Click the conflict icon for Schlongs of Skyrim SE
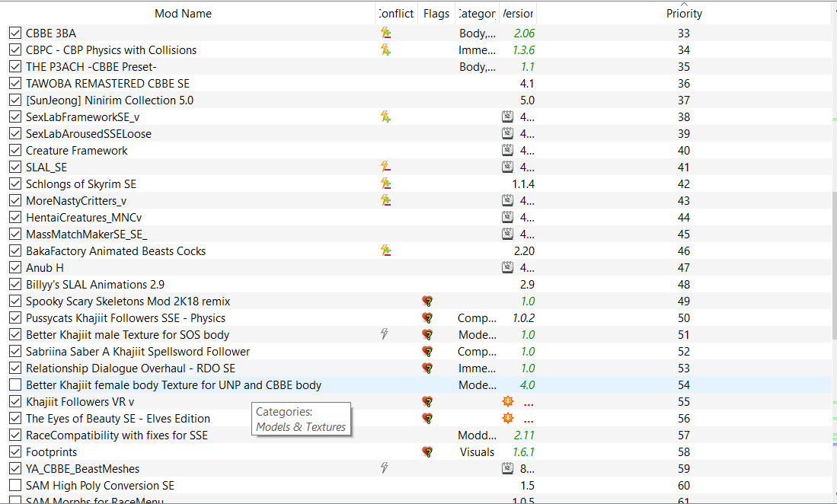 pos(385,184)
